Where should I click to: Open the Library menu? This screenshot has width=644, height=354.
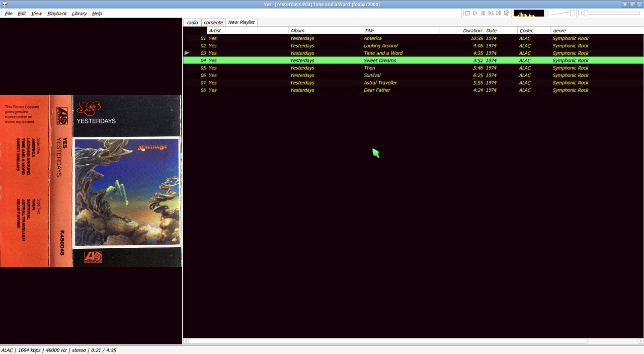(79, 14)
